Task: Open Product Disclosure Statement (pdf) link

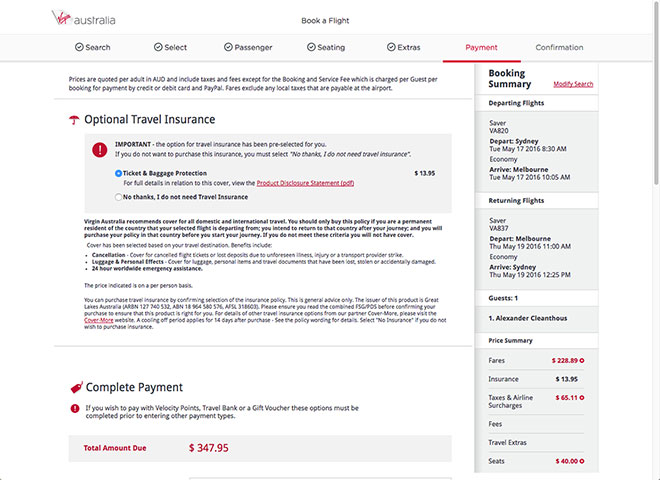Action: pyautogui.click(x=305, y=183)
